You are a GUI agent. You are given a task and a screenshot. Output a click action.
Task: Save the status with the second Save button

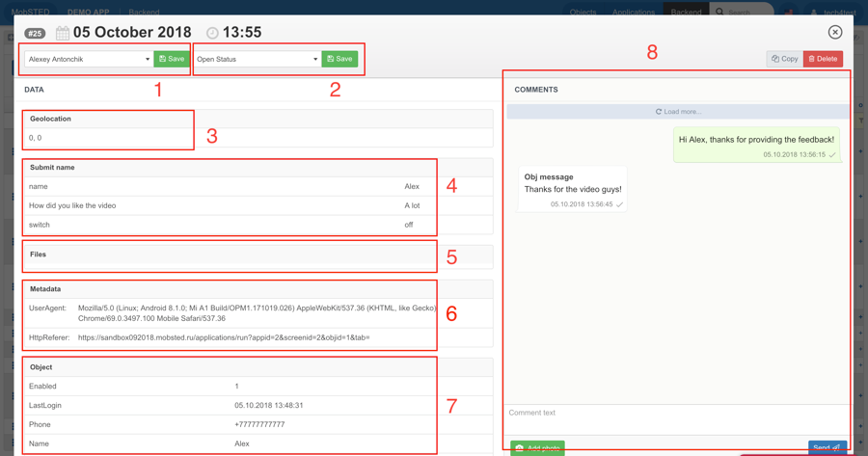point(339,59)
